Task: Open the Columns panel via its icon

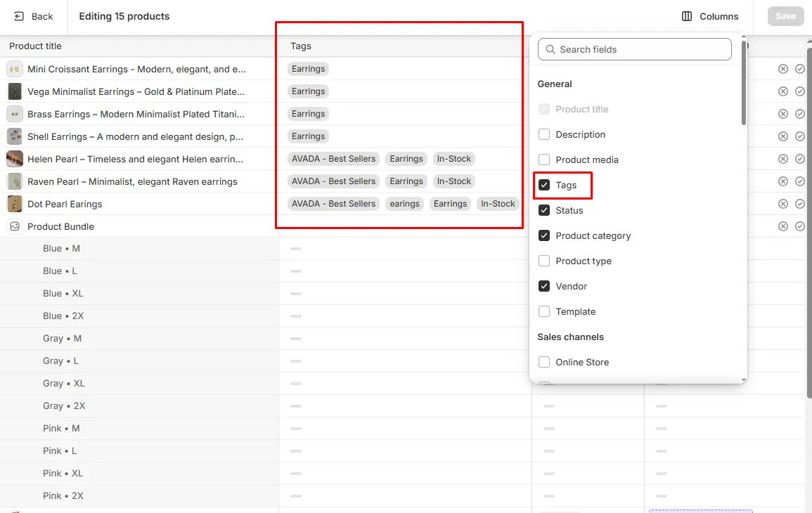Action: [x=687, y=16]
